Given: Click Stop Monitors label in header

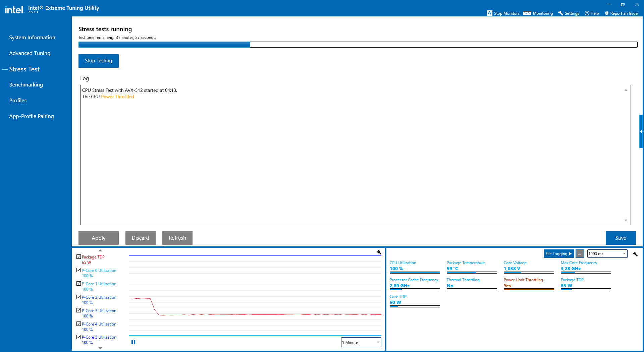Looking at the screenshot, I should click(507, 13).
